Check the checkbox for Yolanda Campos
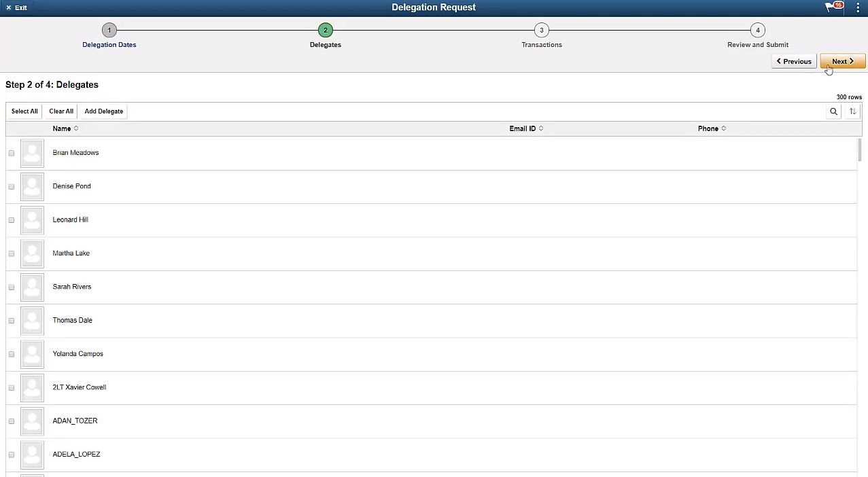This screenshot has width=868, height=477. tap(11, 354)
